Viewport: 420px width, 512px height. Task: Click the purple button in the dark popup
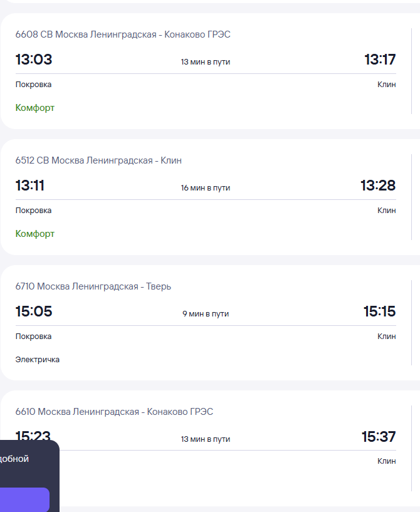coord(24,499)
